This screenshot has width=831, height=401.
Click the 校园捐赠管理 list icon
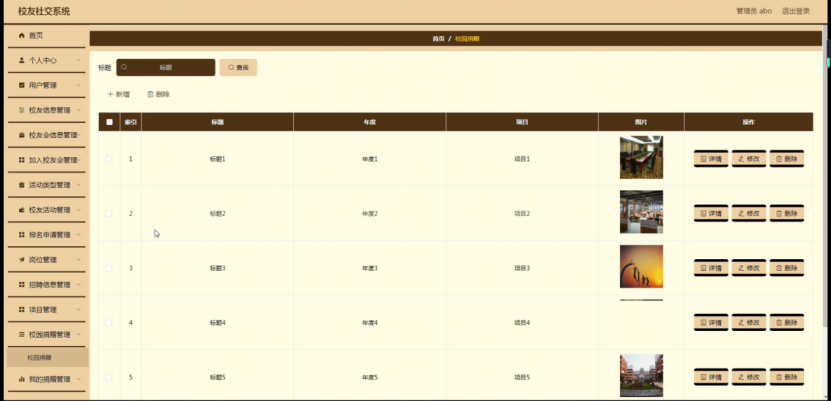point(22,334)
